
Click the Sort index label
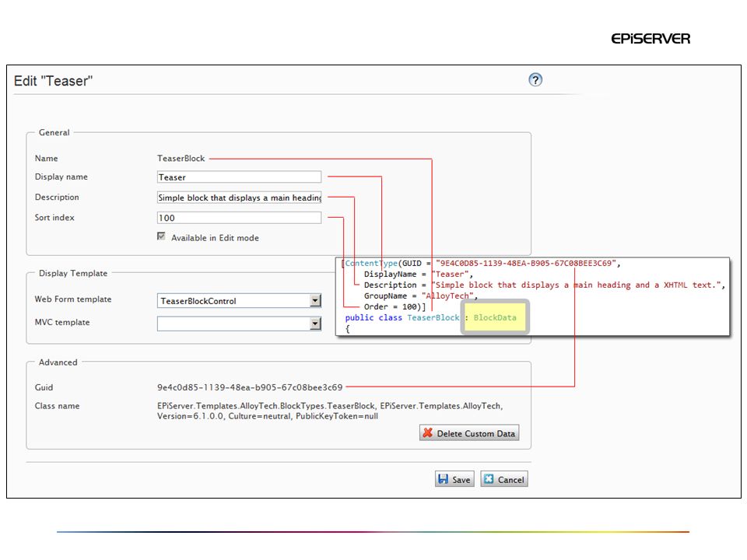54,218
